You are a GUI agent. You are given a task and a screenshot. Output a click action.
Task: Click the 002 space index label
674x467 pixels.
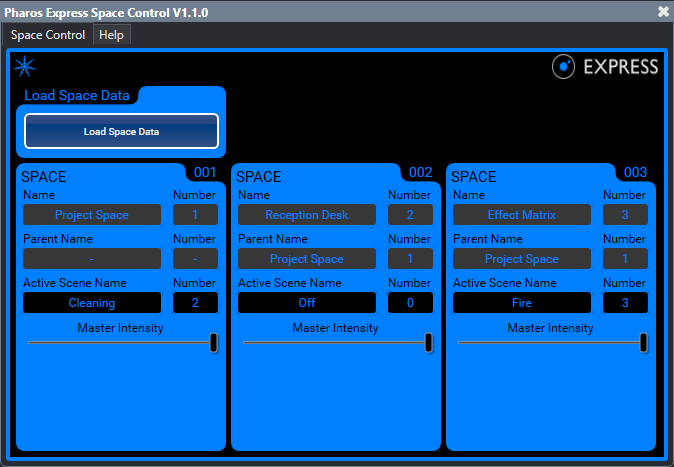[420, 172]
